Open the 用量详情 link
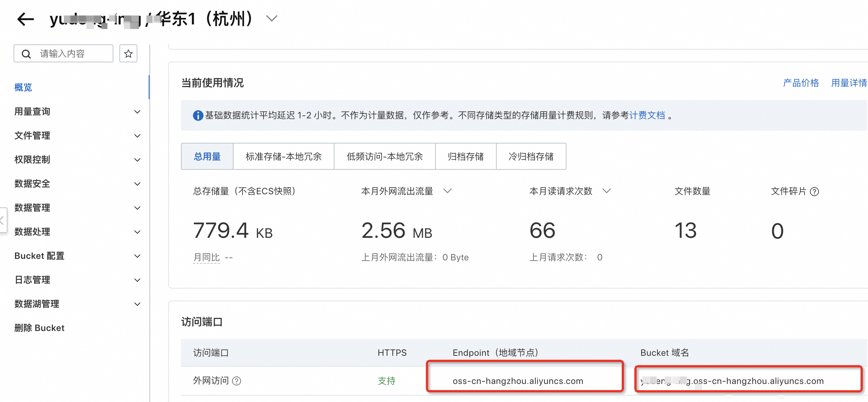Viewport: 868px width, 402px height. 849,83
